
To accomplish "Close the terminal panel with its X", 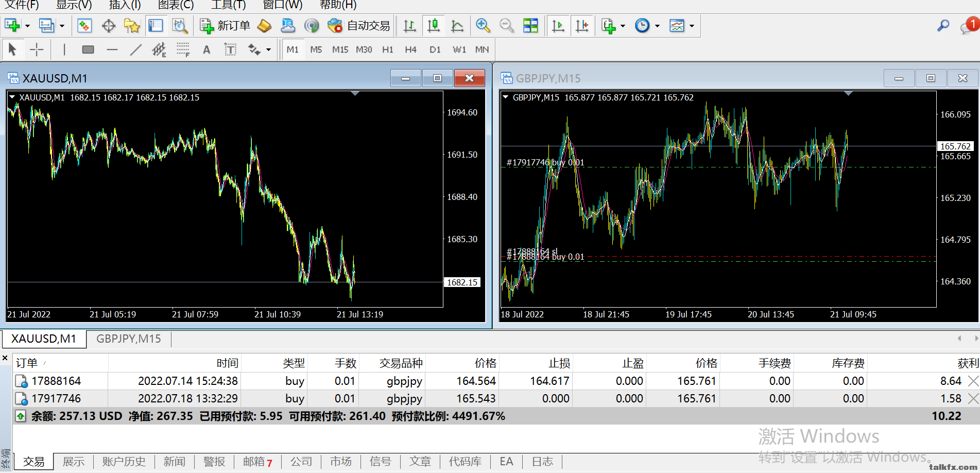I will click(5, 358).
